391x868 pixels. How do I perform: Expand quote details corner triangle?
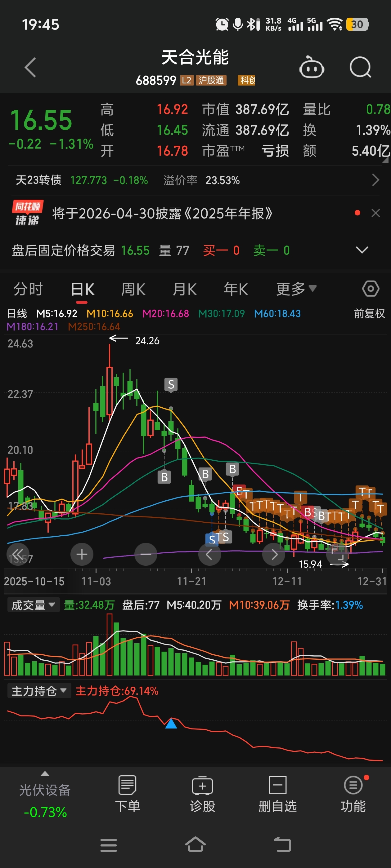pos(385,160)
